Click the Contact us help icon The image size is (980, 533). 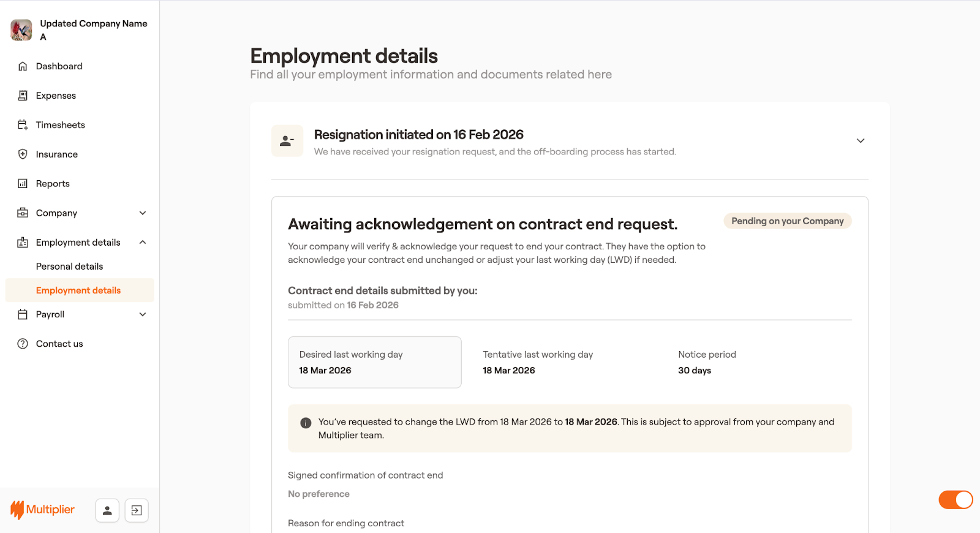coord(23,344)
